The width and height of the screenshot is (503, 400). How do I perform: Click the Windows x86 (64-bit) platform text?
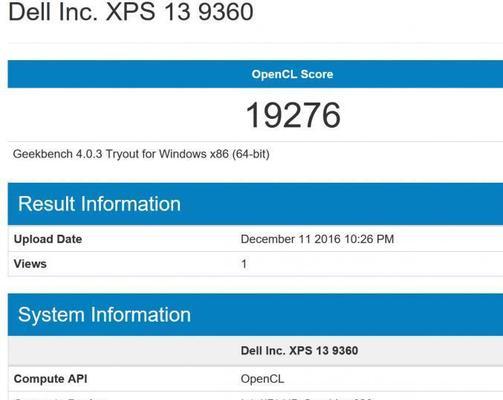coord(214,154)
